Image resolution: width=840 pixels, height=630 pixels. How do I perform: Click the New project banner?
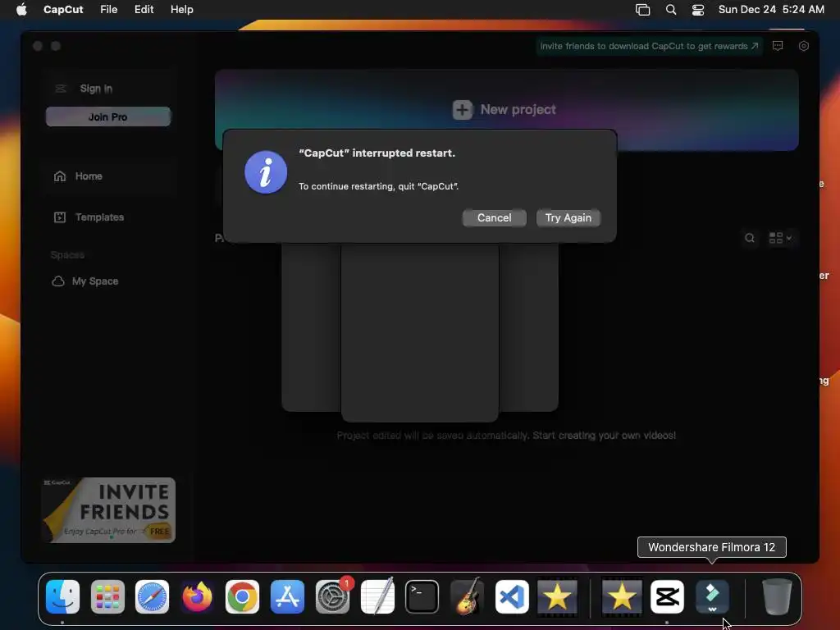pyautogui.click(x=506, y=110)
